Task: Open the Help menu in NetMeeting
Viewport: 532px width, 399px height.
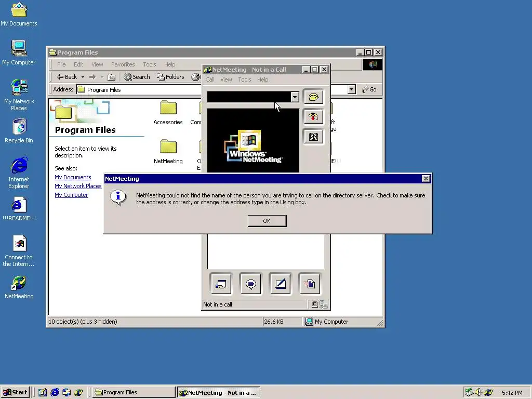Action: pos(262,79)
